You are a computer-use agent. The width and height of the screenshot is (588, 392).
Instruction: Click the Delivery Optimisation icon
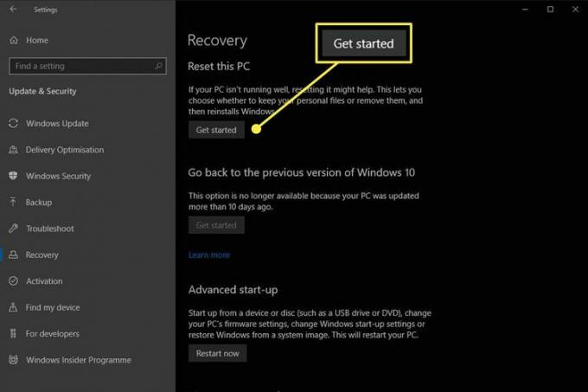(x=14, y=150)
